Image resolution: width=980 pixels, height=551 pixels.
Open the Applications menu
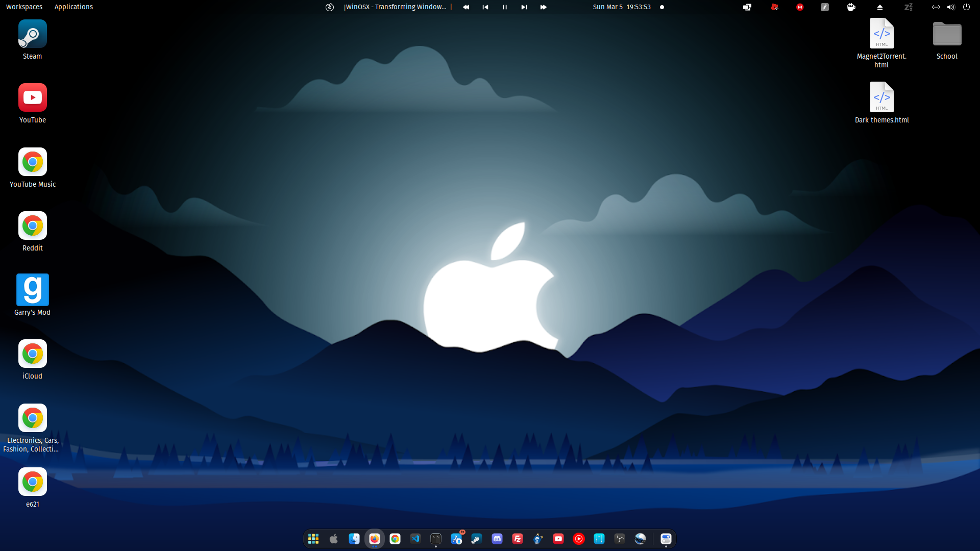(x=73, y=7)
